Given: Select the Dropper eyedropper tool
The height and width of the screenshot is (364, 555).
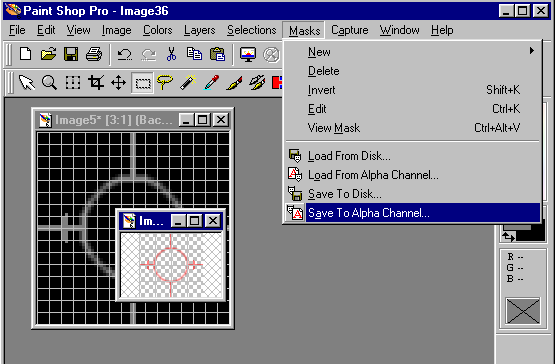Looking at the screenshot, I should 211,83.
